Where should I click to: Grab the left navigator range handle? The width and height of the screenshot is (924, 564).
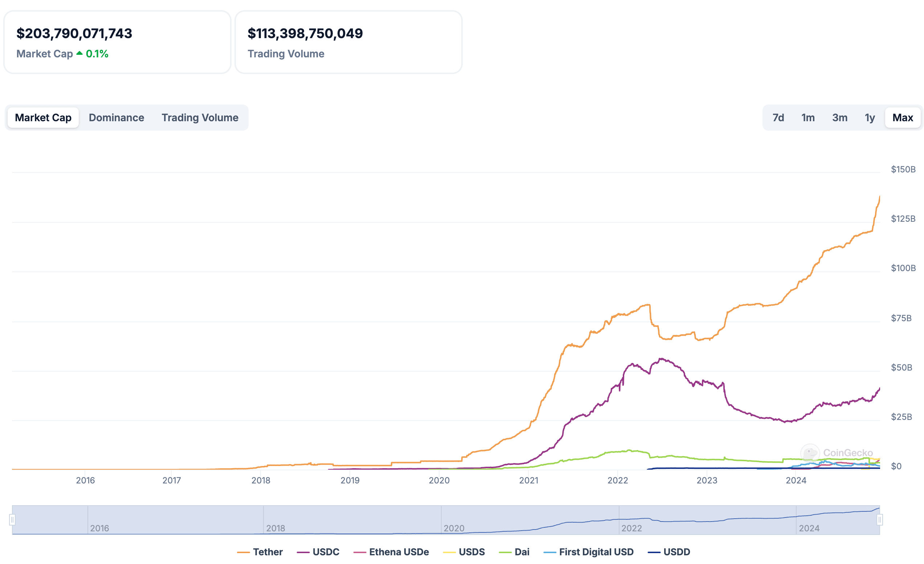coord(12,520)
